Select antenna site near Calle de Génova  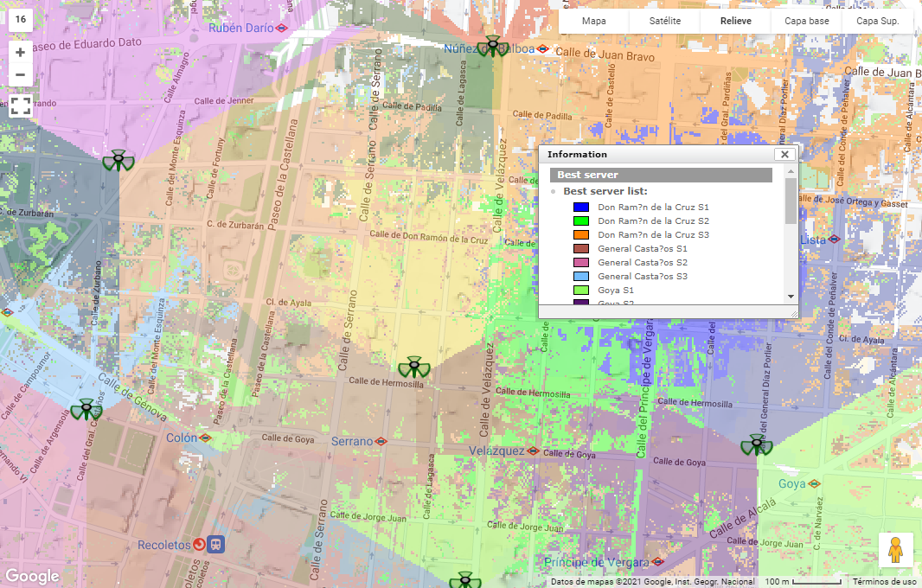(86, 409)
